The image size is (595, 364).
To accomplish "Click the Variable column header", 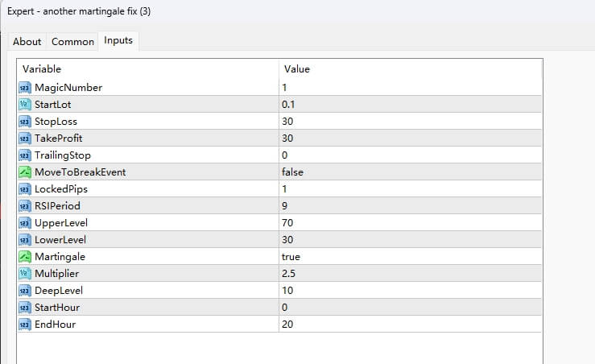I will tap(42, 69).
